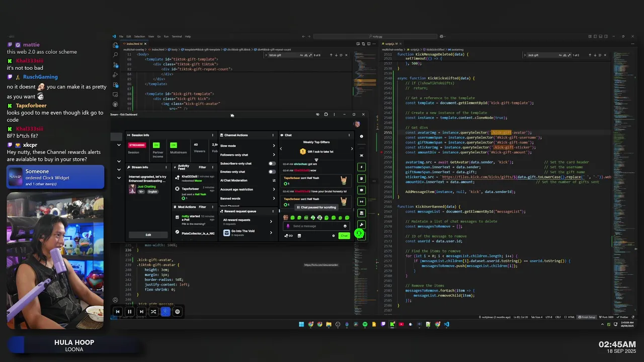
Task: Open Session Info panel options menu
Action: pos(212,135)
